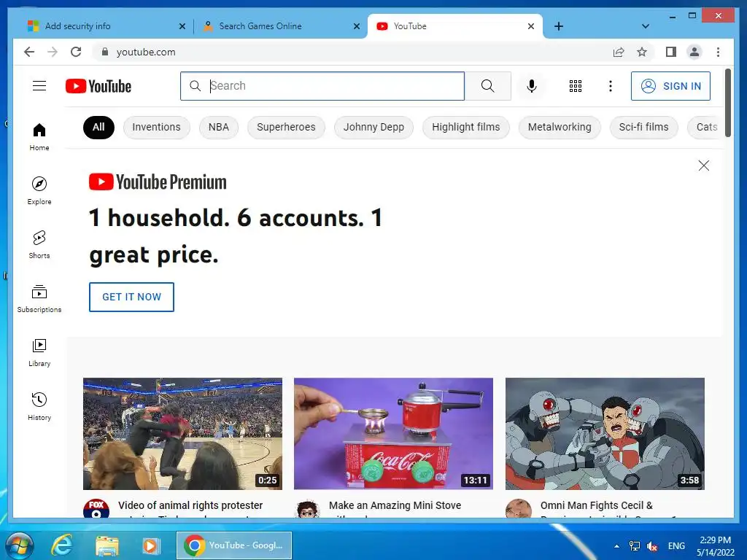Open the ENG language indicator
The image size is (747, 560).
676,546
